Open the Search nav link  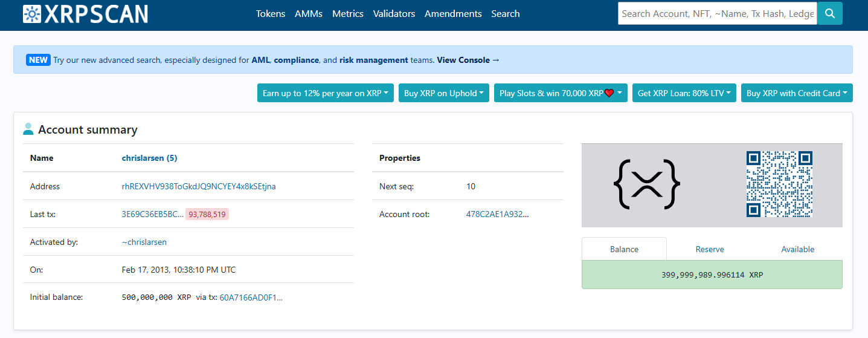click(506, 13)
